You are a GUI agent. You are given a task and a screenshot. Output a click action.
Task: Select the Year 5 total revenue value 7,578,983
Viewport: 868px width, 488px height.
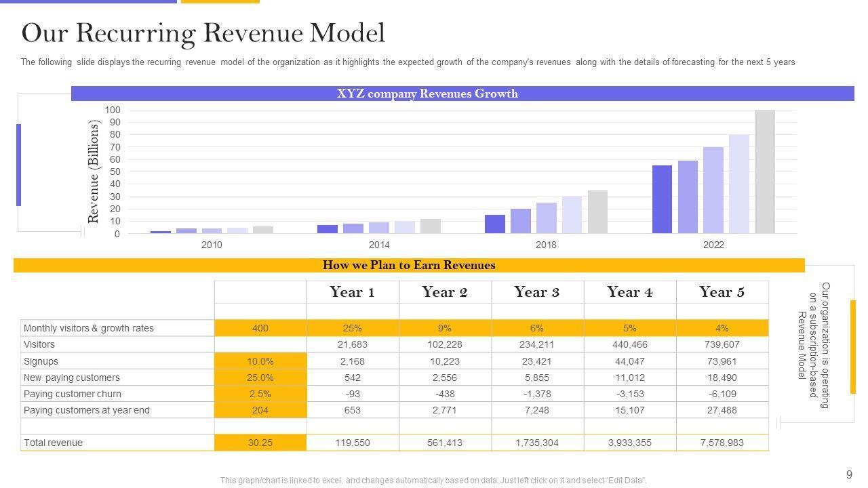click(722, 443)
